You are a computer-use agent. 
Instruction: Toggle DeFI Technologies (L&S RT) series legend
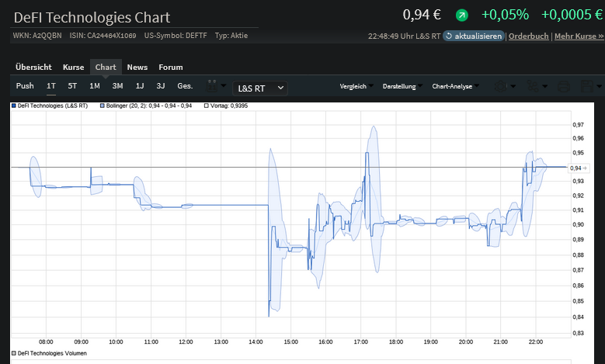pyautogui.click(x=13, y=106)
